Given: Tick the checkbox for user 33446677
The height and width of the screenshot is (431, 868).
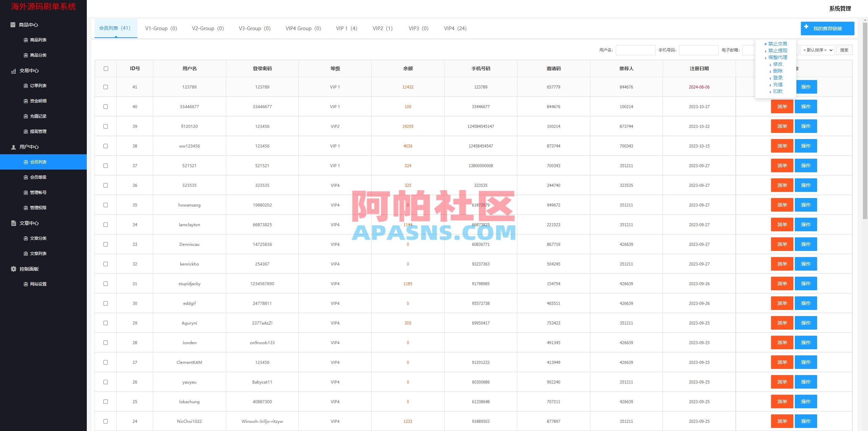Looking at the screenshot, I should 106,106.
